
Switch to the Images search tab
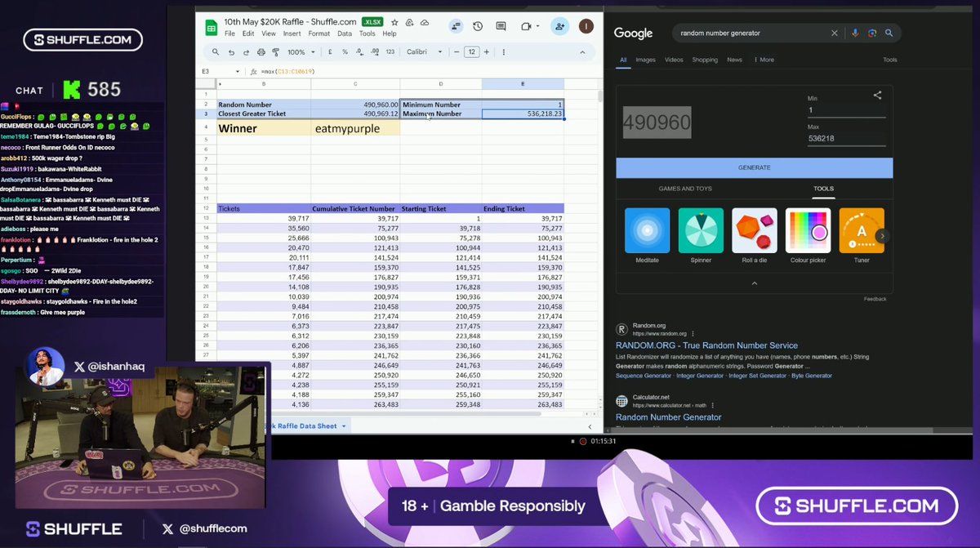[645, 60]
